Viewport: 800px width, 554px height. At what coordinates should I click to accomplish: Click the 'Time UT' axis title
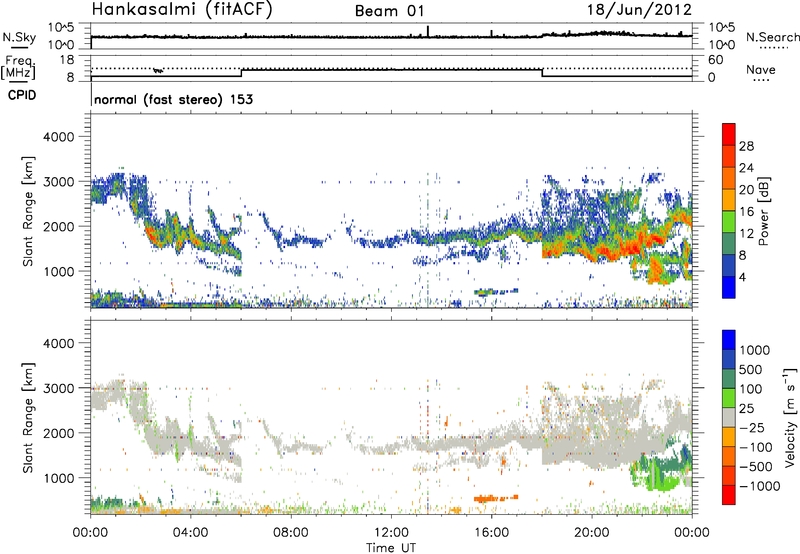coord(391,548)
